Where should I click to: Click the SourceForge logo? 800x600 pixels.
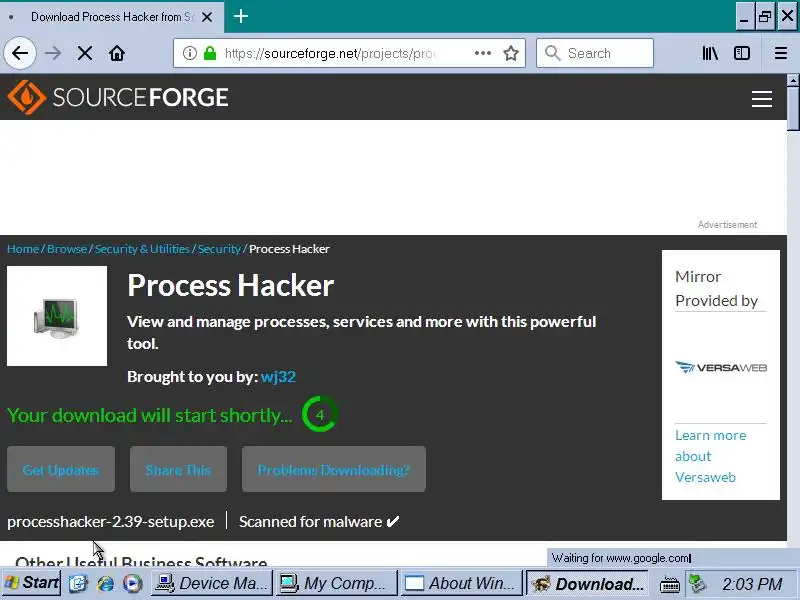(118, 97)
